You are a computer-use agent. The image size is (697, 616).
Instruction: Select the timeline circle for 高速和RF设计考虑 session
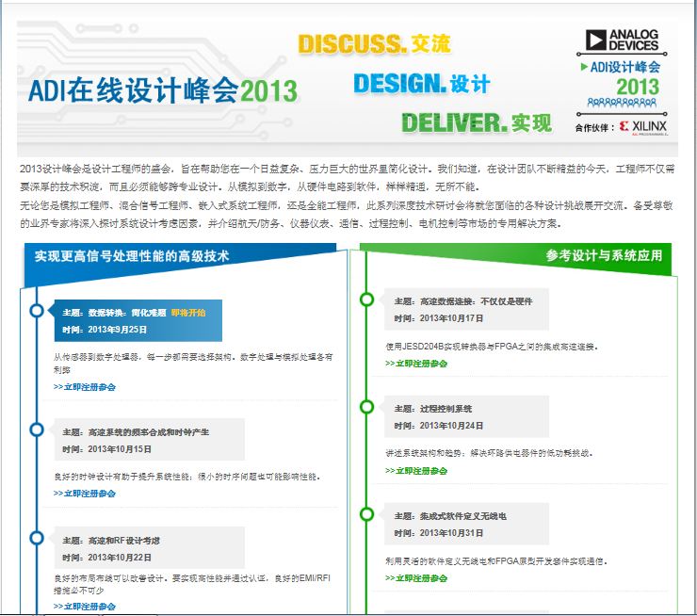tap(37, 538)
